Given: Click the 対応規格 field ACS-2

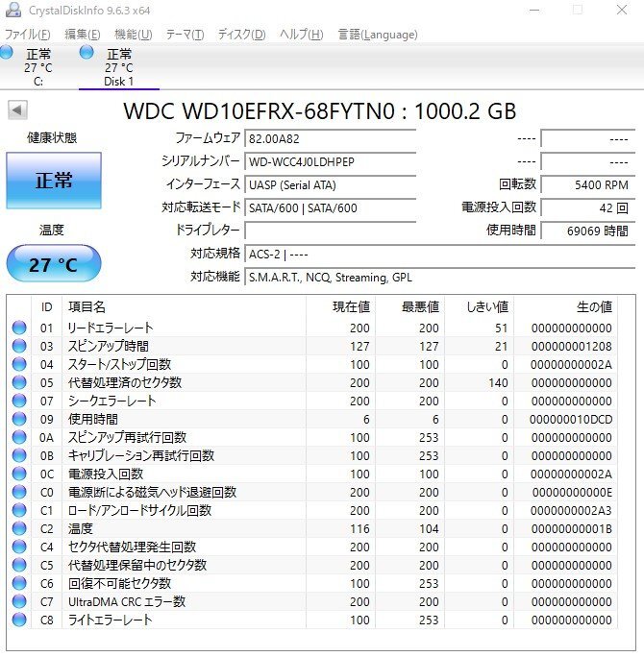Looking at the screenshot, I should (440, 254).
